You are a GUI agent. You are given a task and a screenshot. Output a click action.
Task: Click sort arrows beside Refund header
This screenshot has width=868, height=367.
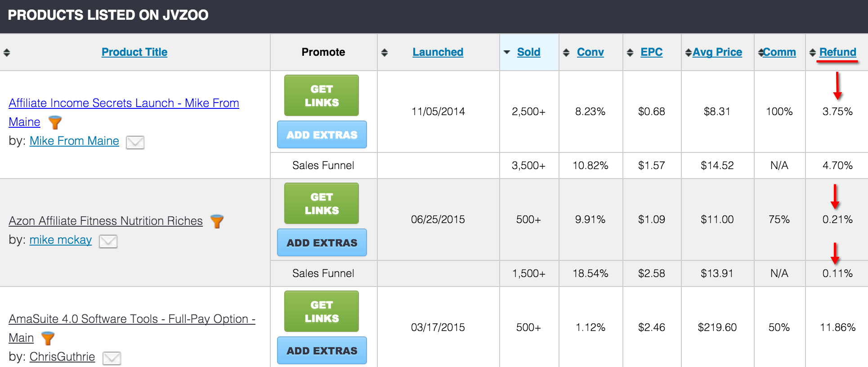[813, 53]
